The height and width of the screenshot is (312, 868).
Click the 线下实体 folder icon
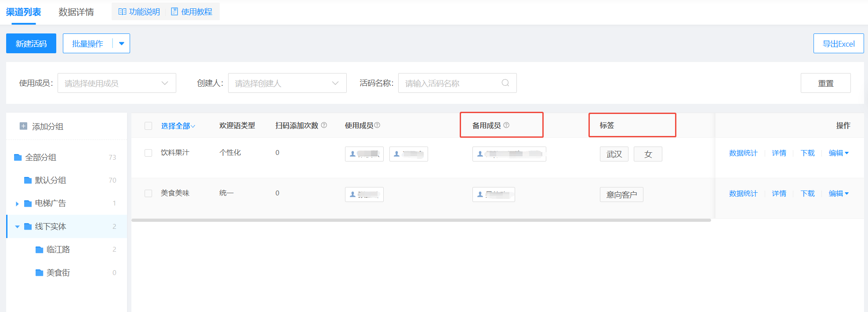point(28,227)
